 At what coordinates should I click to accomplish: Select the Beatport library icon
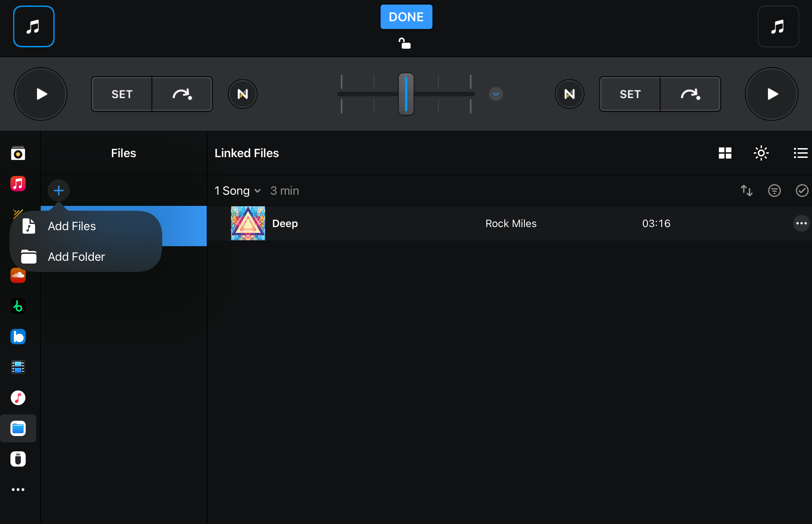click(18, 306)
